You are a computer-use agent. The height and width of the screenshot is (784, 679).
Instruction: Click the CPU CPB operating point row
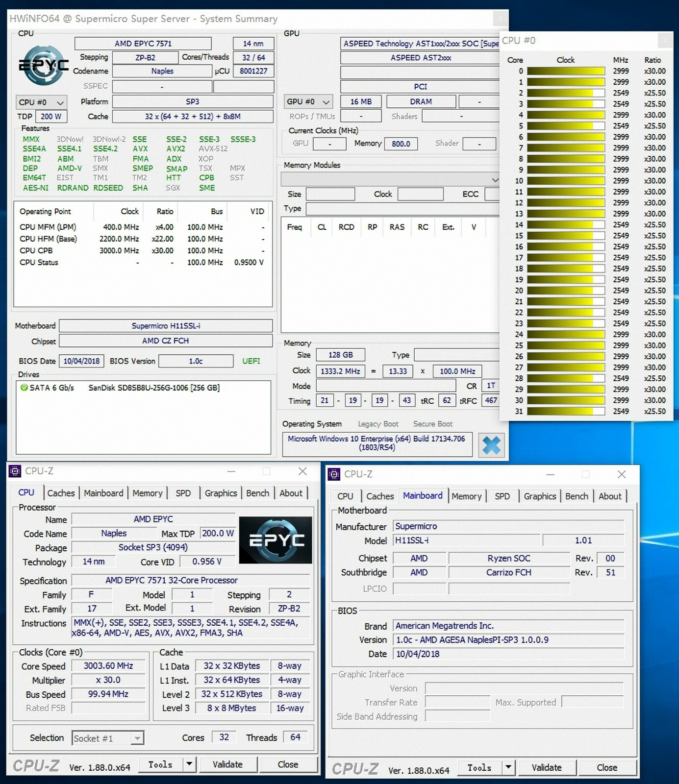click(x=142, y=250)
